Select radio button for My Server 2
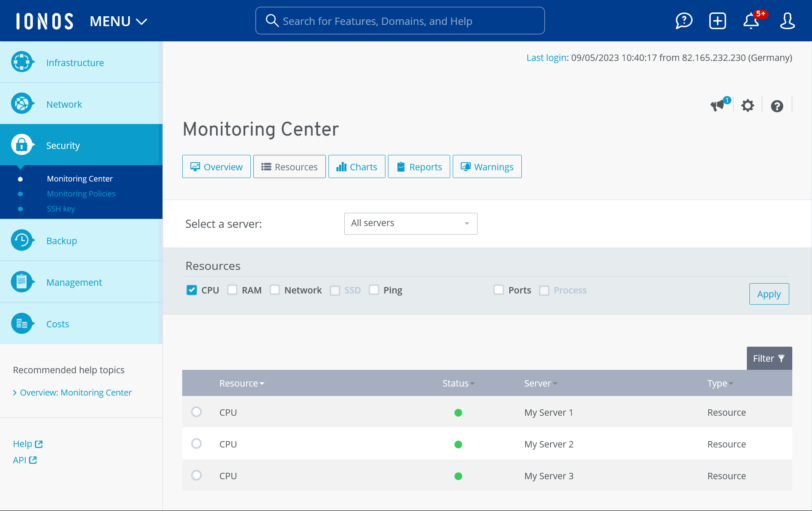The width and height of the screenshot is (812, 511). 196,444
